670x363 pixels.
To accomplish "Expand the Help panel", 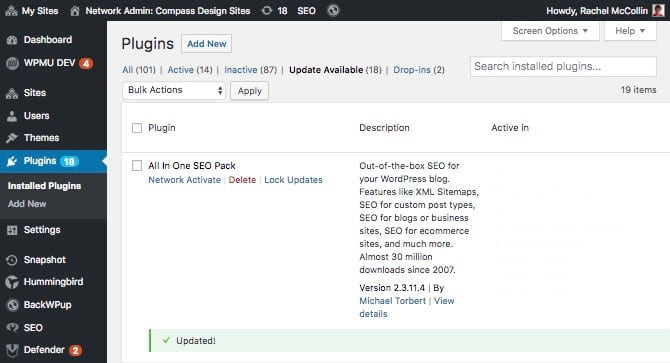I will coord(630,31).
